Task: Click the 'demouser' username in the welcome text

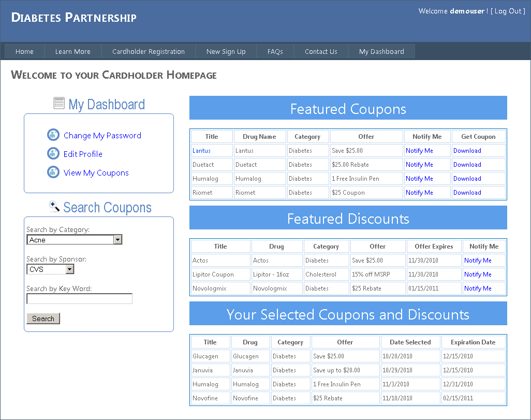Action: 467,11
